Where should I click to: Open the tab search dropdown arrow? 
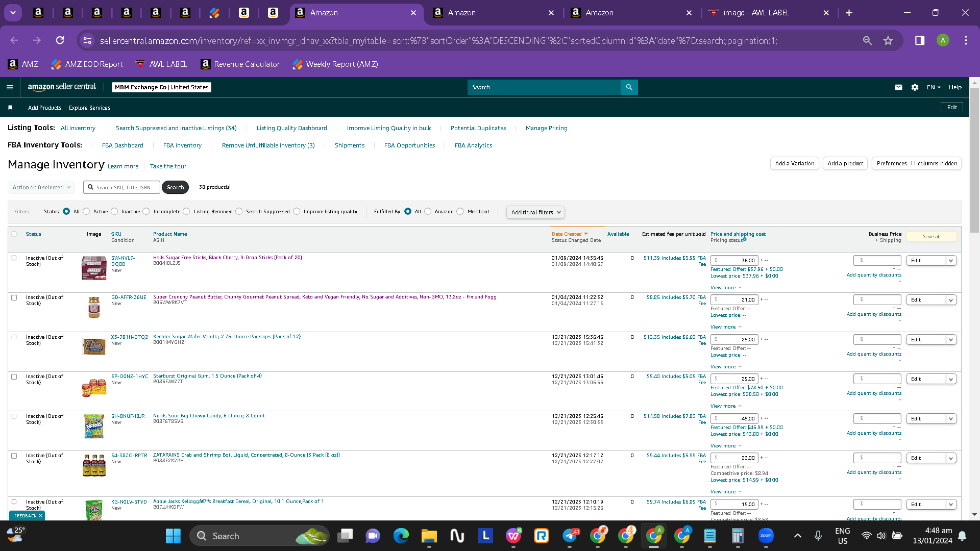[x=13, y=13]
